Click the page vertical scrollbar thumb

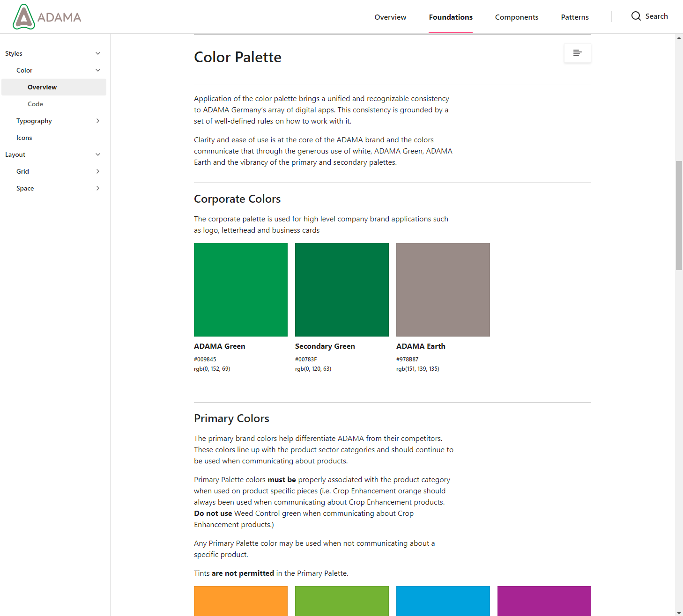pos(679,215)
